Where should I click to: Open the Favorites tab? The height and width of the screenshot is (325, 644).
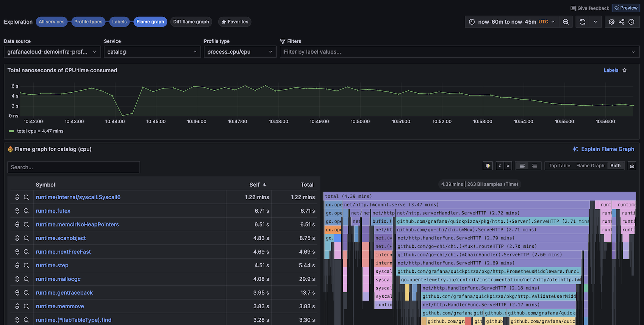coord(235,22)
